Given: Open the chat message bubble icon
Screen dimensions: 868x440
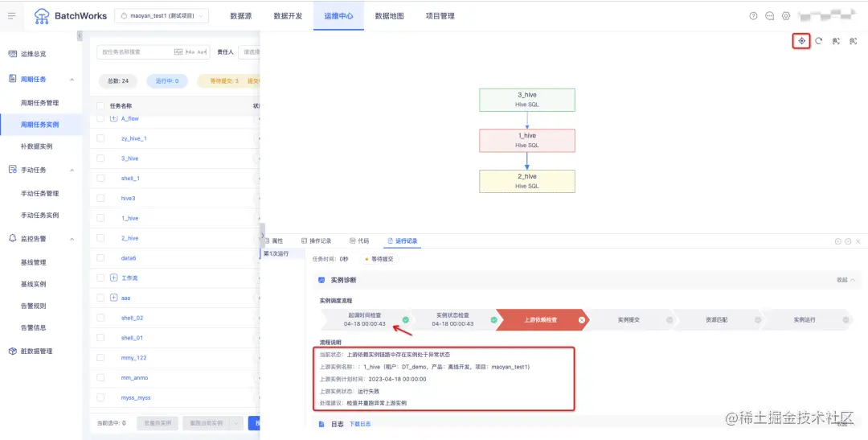Looking at the screenshot, I should 769,16.
